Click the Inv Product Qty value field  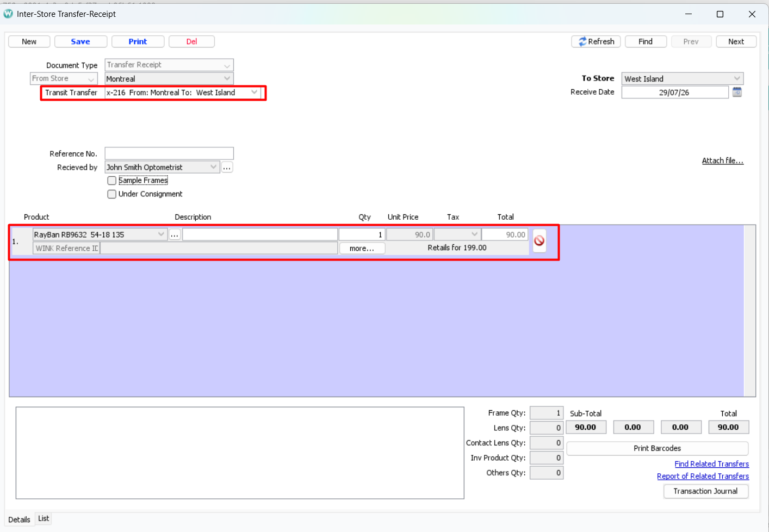547,458
